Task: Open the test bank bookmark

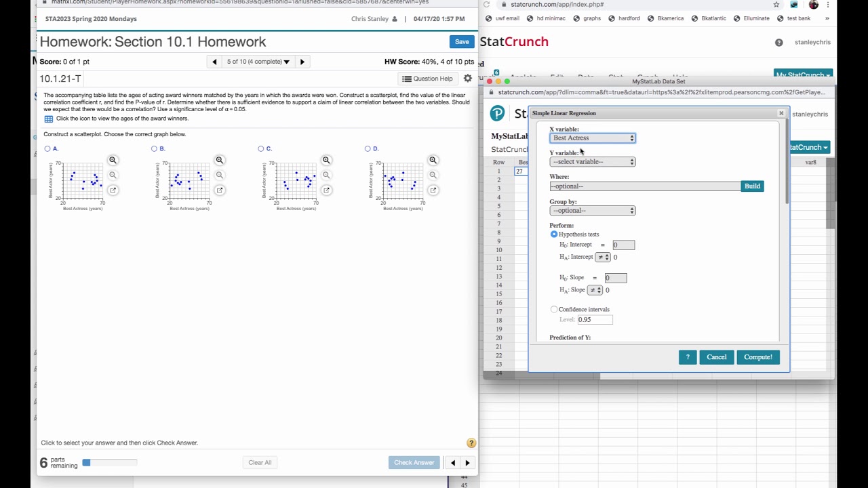Action: point(793,18)
